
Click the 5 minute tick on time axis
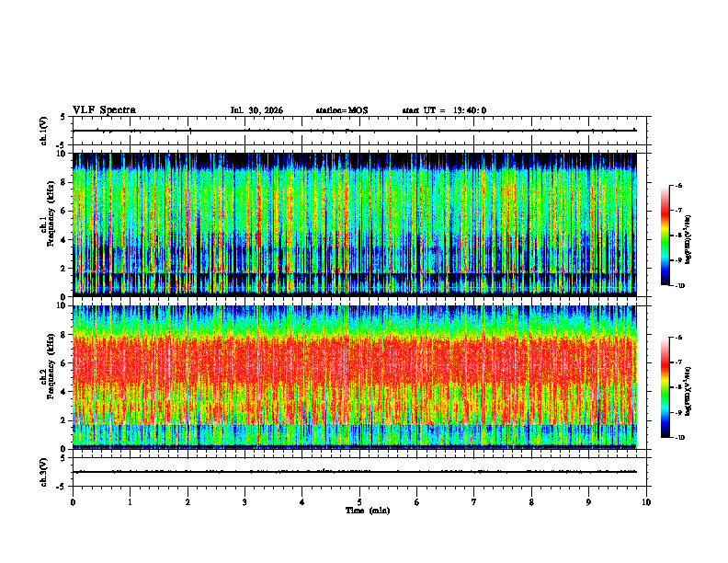click(x=359, y=502)
